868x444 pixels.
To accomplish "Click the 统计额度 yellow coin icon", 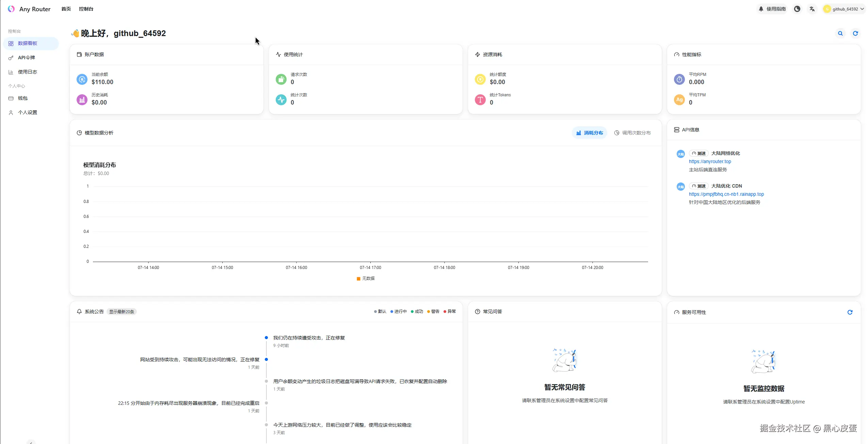I will click(480, 79).
